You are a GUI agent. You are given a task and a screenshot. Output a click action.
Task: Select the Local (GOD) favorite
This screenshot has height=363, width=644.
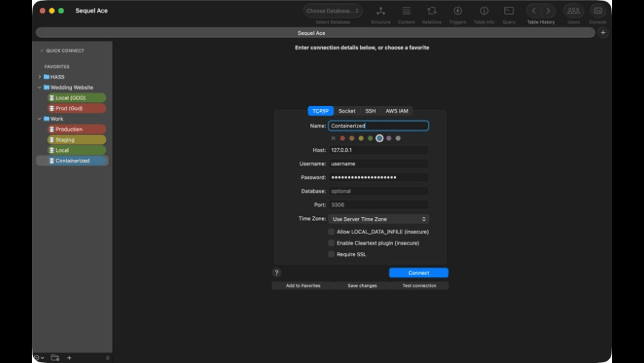click(x=76, y=98)
